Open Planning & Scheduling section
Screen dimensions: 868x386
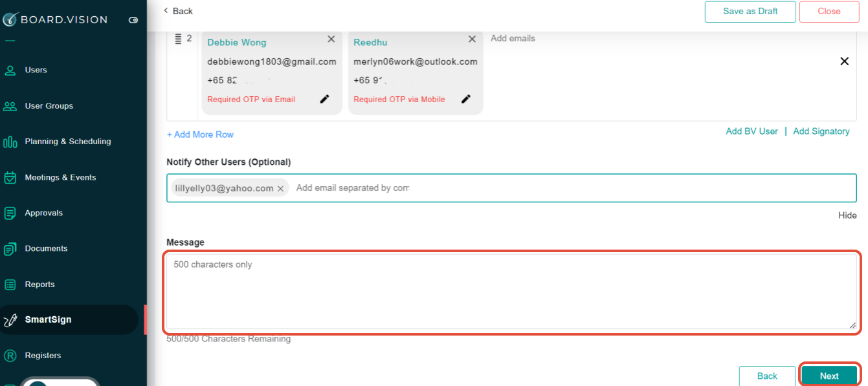coord(68,141)
